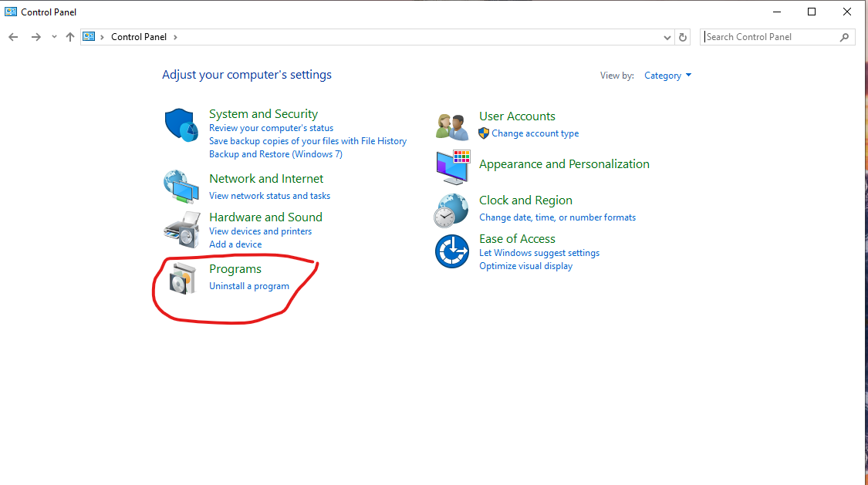Image resolution: width=868 pixels, height=485 pixels.
Task: Refresh the Control Panel view
Action: tap(683, 37)
